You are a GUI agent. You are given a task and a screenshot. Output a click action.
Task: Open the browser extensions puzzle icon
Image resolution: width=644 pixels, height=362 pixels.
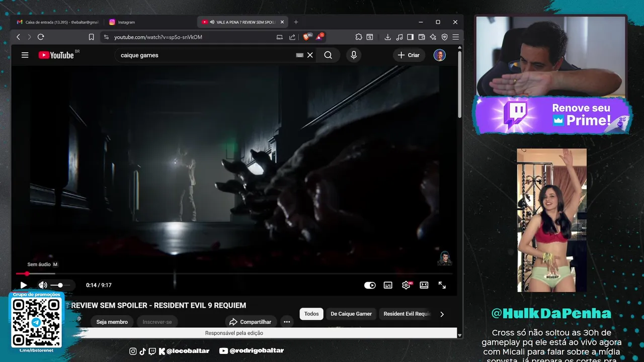(359, 37)
